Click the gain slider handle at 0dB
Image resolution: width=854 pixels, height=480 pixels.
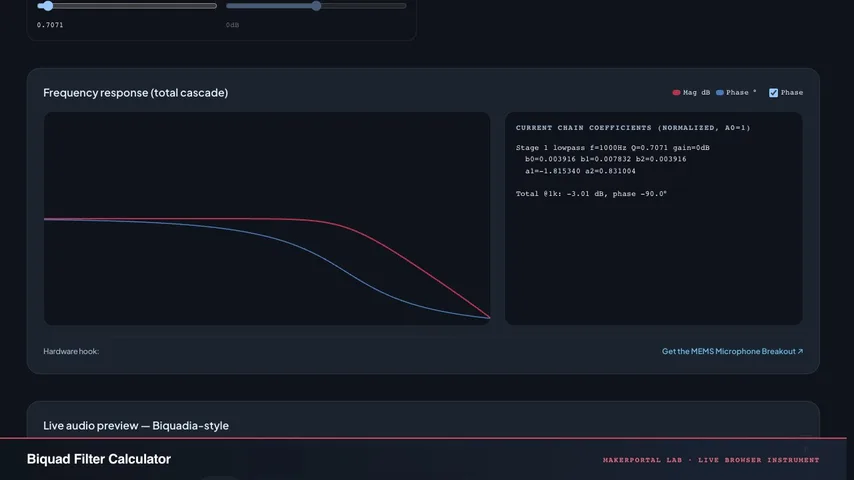coord(316,6)
